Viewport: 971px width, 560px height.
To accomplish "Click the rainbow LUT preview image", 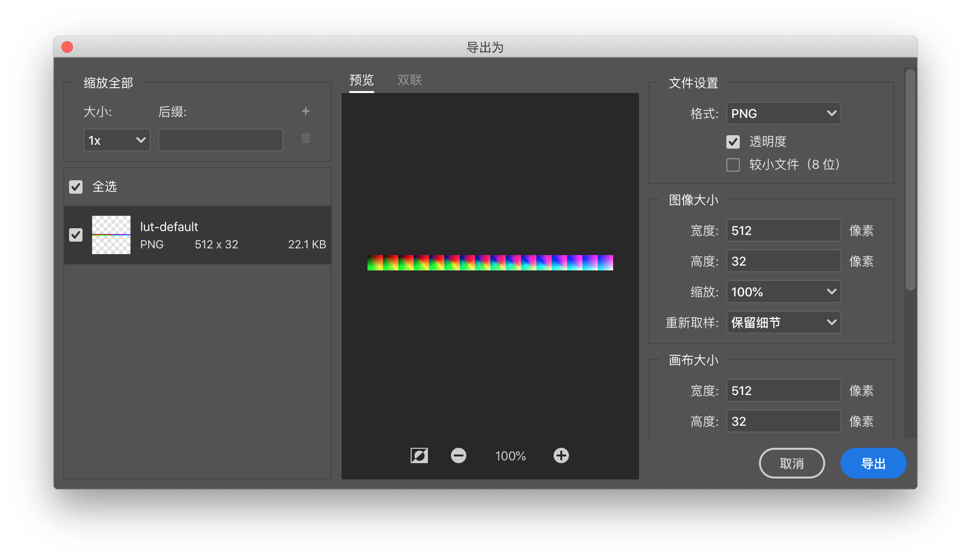I will pyautogui.click(x=490, y=263).
